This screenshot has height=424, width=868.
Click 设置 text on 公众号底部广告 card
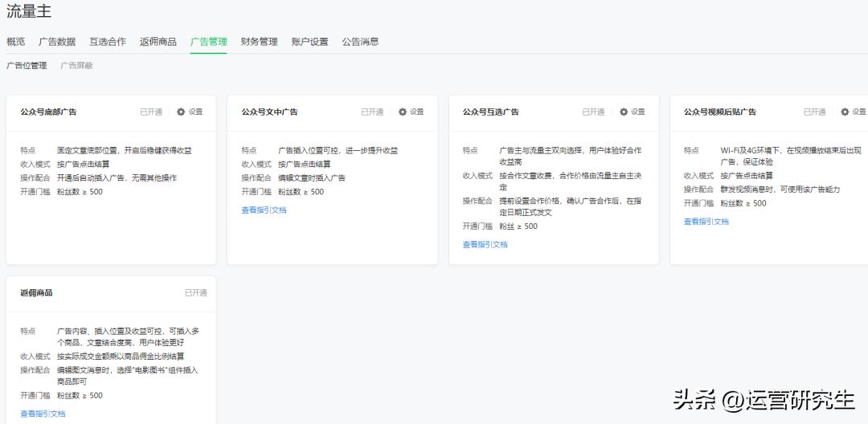(196, 112)
